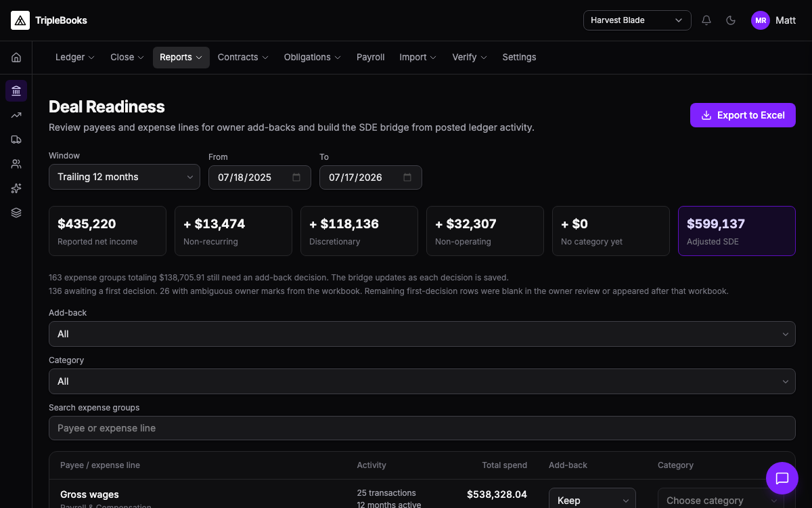Toggle dark mode moon icon
This screenshot has height=508, width=812.
[731, 20]
